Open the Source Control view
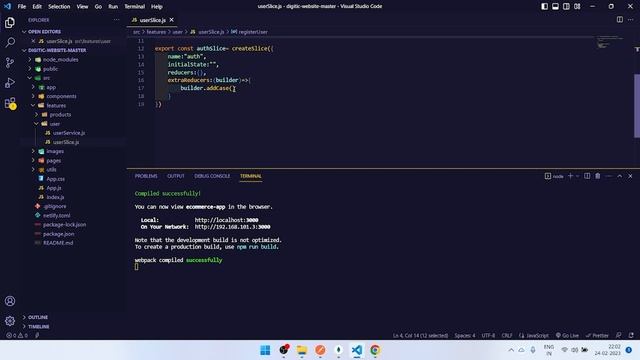 click(x=10, y=62)
